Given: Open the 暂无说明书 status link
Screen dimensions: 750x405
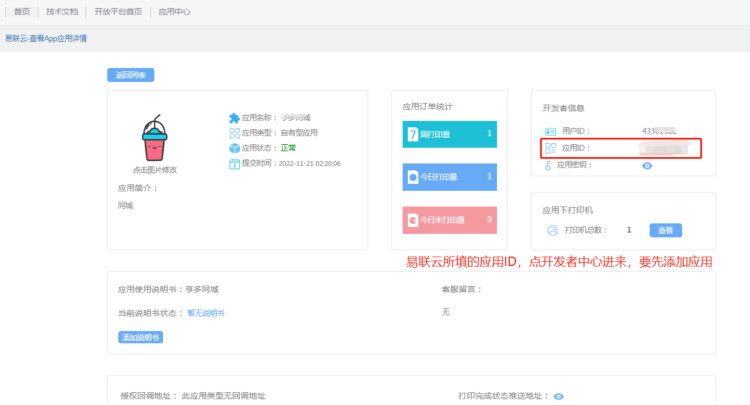Looking at the screenshot, I should click(205, 313).
